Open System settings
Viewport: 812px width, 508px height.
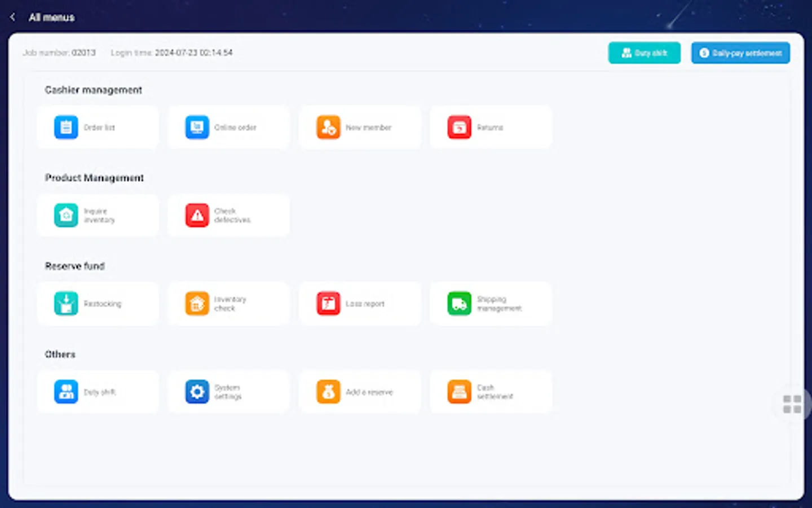pyautogui.click(x=197, y=392)
